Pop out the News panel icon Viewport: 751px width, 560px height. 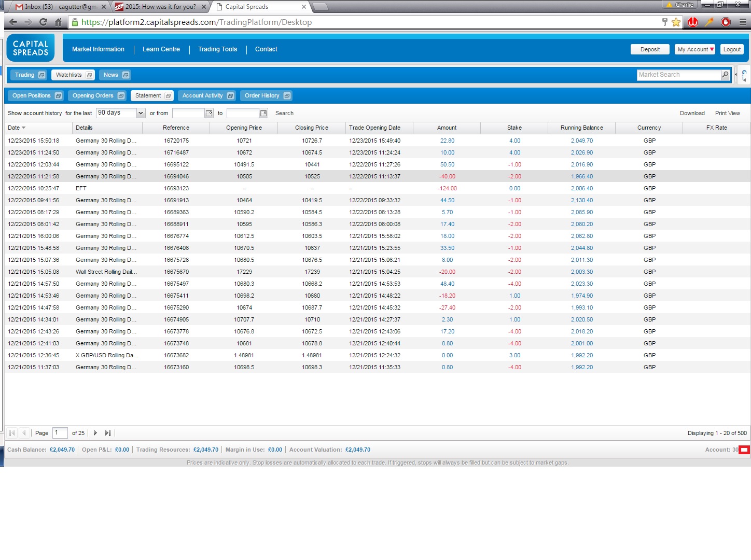[126, 75]
